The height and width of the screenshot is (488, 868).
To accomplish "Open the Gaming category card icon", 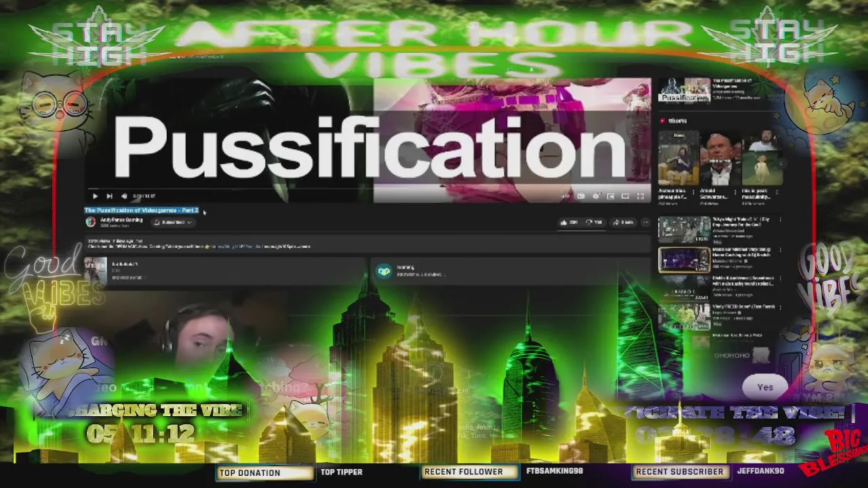I will [384, 271].
